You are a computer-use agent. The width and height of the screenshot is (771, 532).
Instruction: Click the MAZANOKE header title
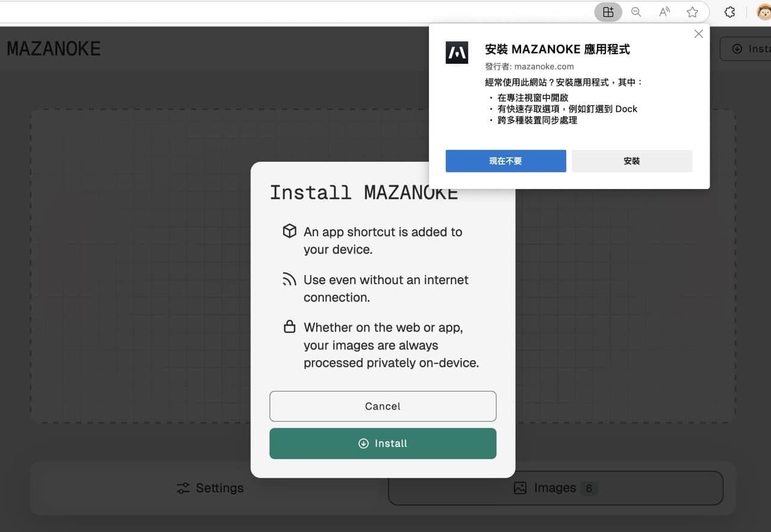(x=54, y=49)
